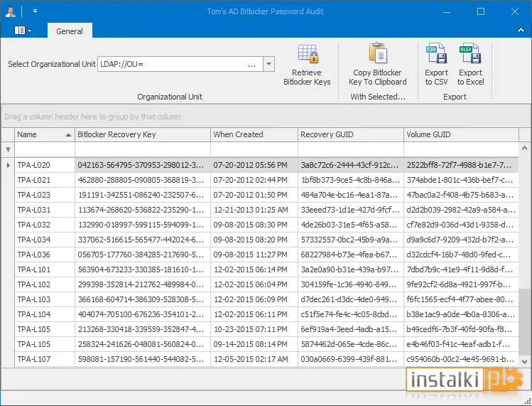
Task: Click the Name filter row cell
Action: click(x=45, y=149)
